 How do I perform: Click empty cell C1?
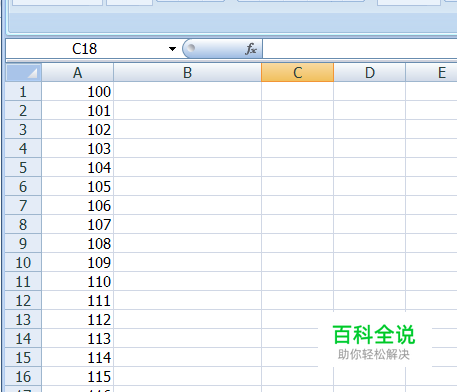tap(297, 91)
